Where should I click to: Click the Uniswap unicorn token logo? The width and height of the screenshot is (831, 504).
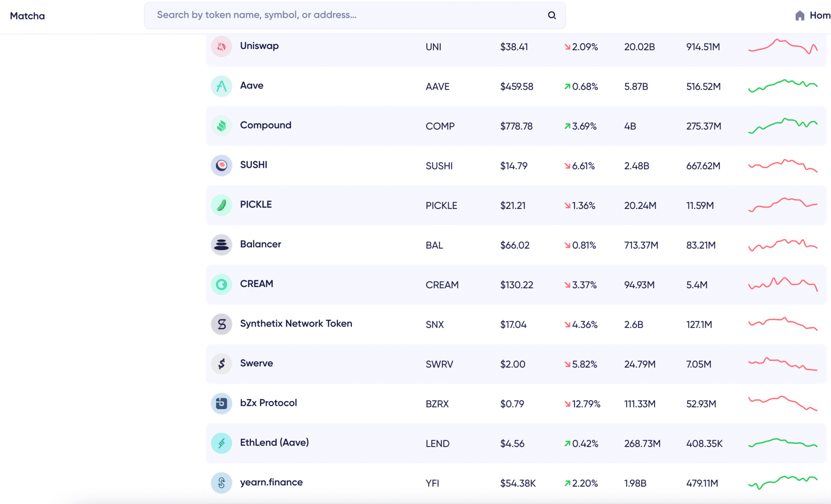tap(221, 46)
